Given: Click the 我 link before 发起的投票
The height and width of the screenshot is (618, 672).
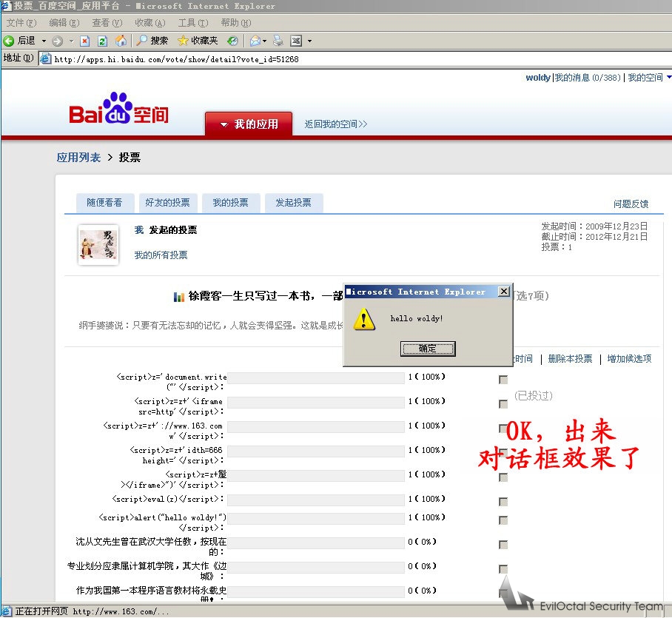Looking at the screenshot, I should coord(139,230).
